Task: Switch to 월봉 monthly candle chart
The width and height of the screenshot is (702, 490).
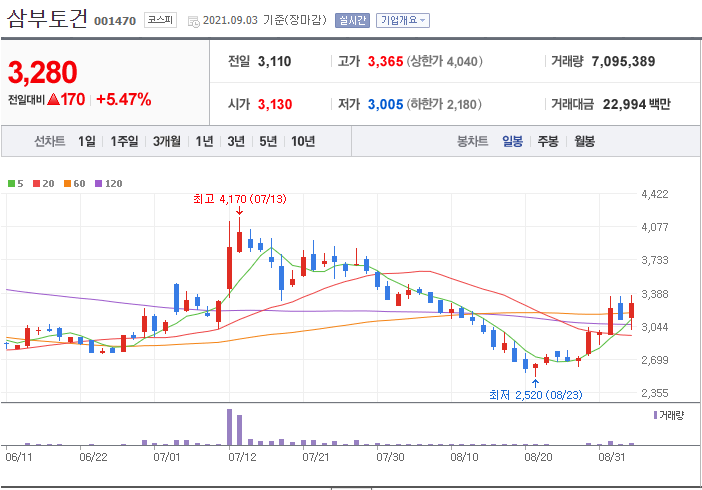Action: pyautogui.click(x=585, y=142)
